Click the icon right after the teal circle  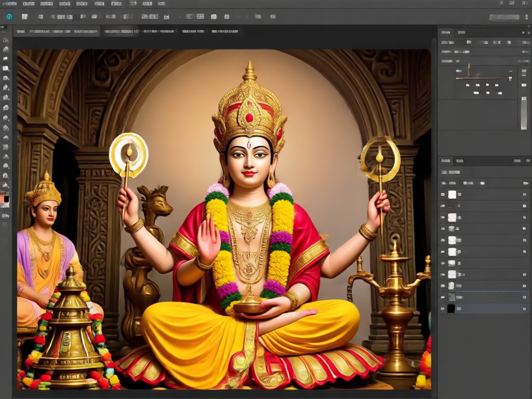click(24, 16)
